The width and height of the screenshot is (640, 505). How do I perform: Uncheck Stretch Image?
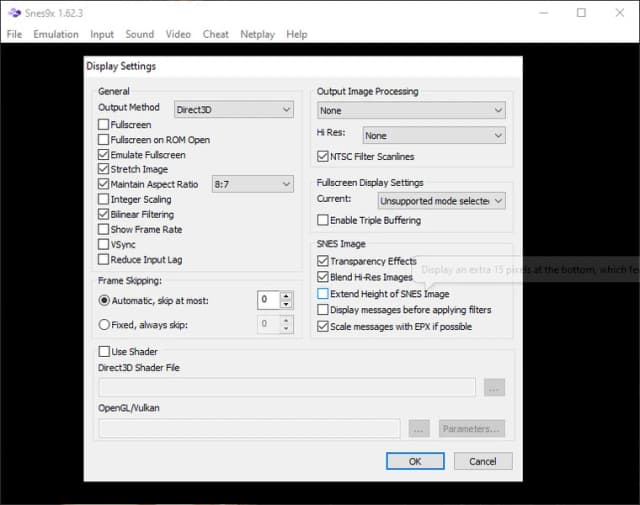[104, 169]
